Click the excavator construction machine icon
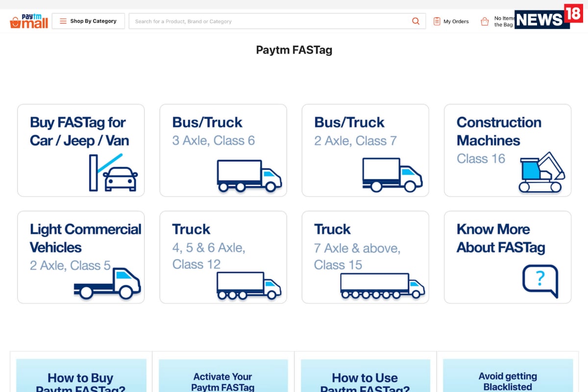This screenshot has height=392, width=588. (x=541, y=172)
